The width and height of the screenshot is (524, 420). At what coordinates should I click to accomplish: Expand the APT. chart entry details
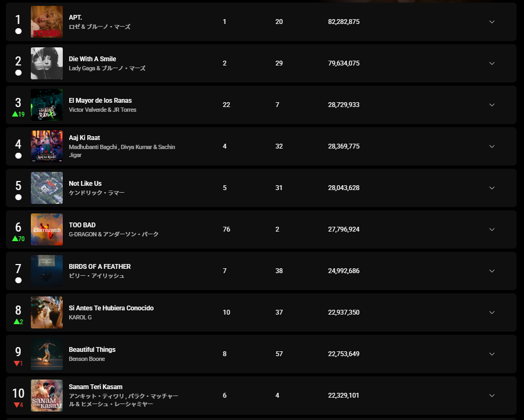(492, 22)
